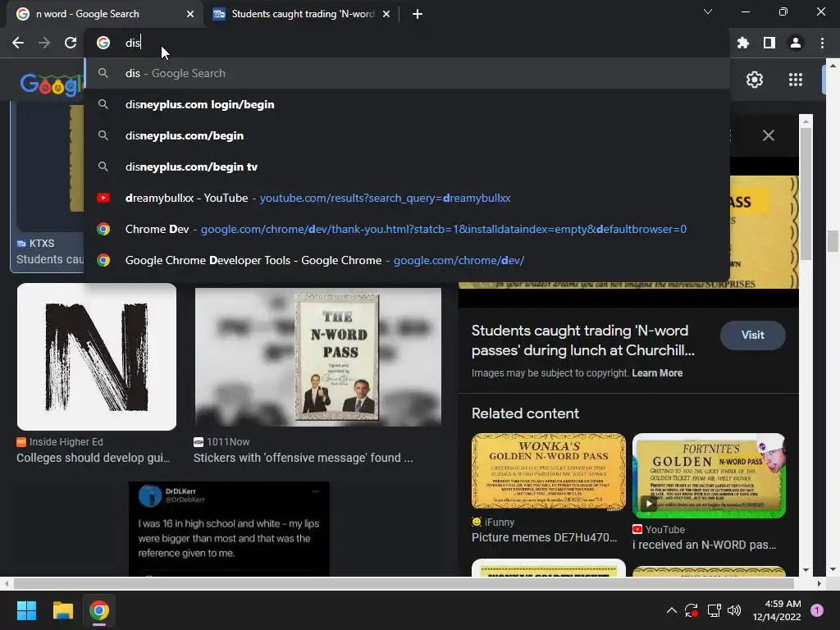Open 'Google Chrome Developer Tools' suggestion
840x630 pixels.
[x=407, y=260]
